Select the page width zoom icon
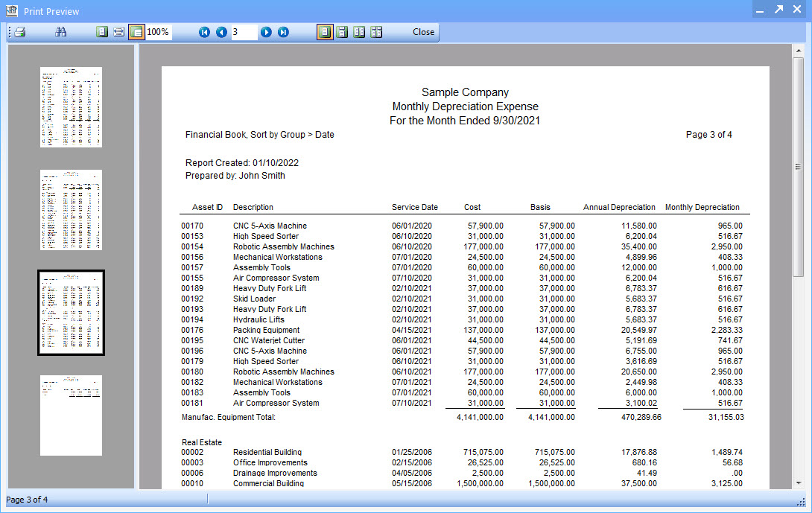Image resolution: width=812 pixels, height=513 pixels. click(118, 32)
